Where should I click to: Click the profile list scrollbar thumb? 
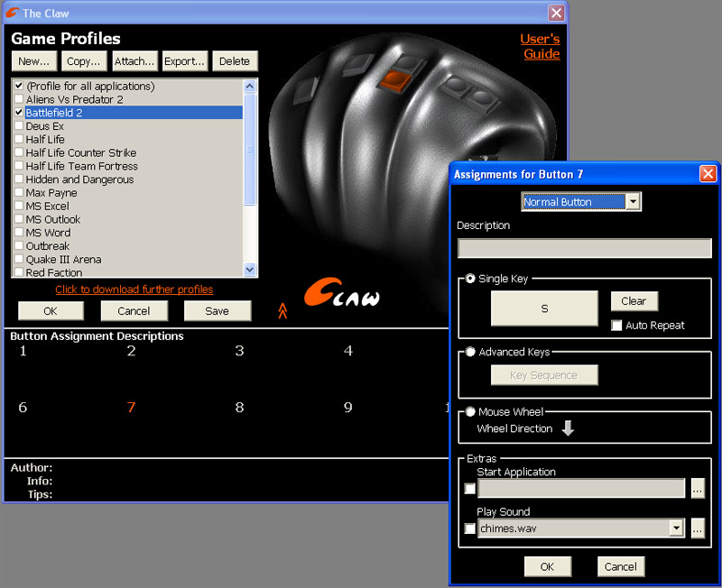pos(250,149)
